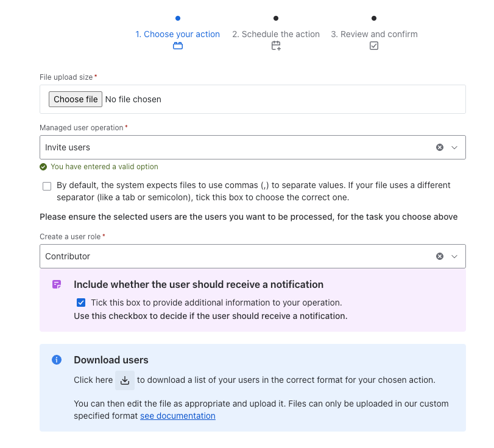Click the blue progress dot above step 1
The height and width of the screenshot is (448, 494).
pyautogui.click(x=177, y=18)
